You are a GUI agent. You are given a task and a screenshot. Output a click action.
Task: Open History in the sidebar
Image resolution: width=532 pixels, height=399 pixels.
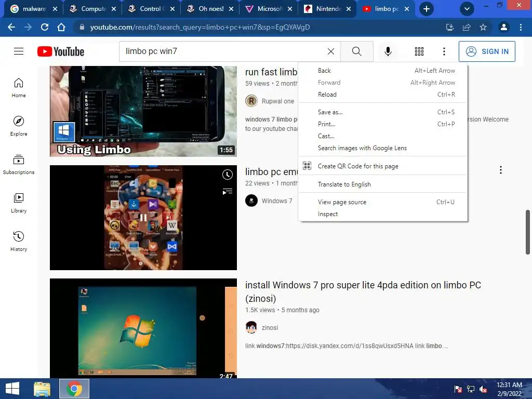tap(19, 241)
